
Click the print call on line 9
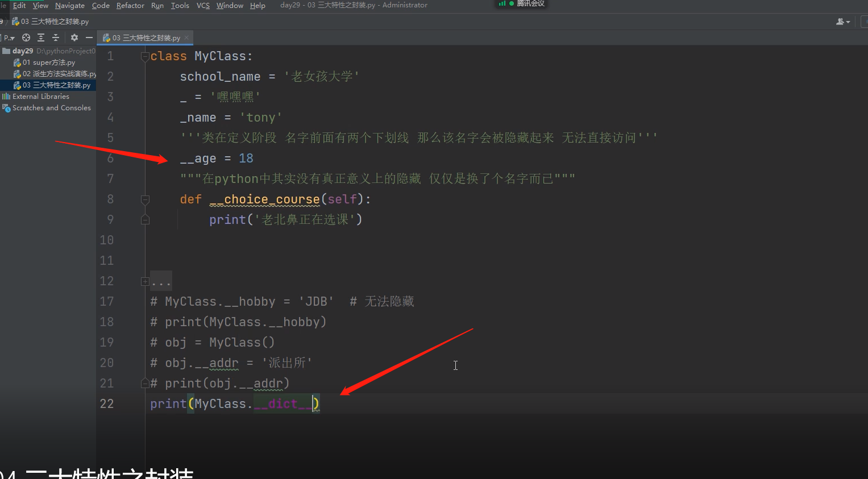227,220
